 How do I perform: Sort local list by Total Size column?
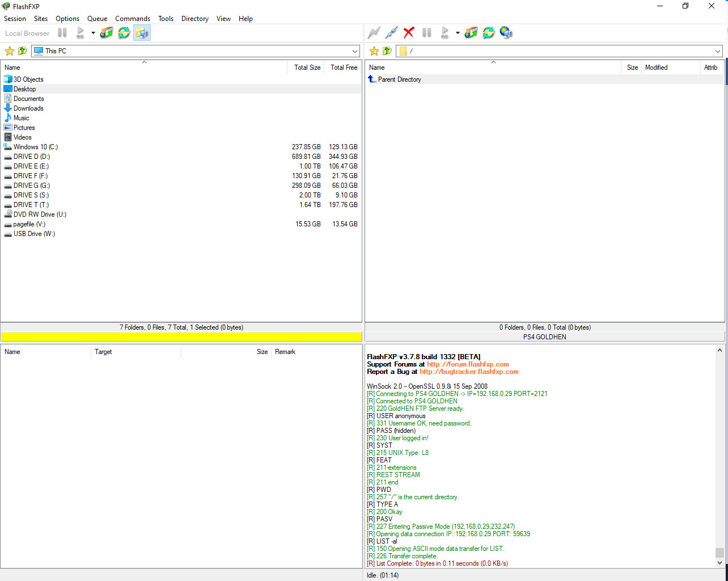tap(307, 68)
